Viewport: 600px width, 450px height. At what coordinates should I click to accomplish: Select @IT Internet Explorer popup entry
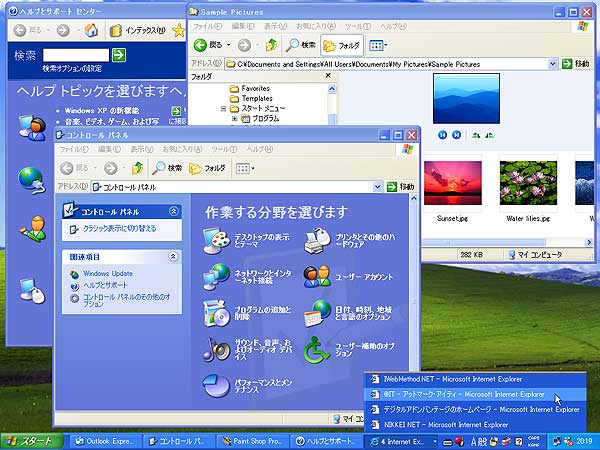[475, 394]
